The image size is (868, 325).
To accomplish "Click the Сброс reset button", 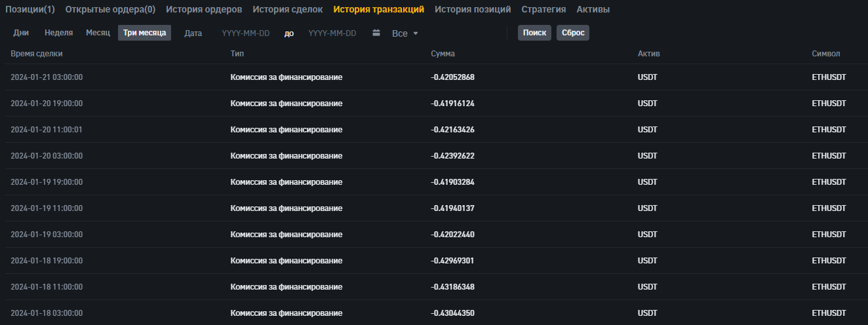I will [x=573, y=33].
